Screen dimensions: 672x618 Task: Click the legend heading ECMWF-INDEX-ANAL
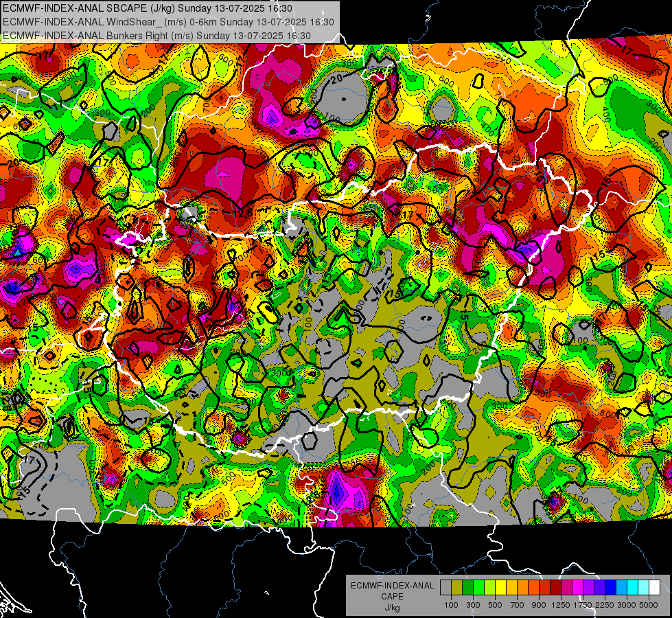(393, 586)
